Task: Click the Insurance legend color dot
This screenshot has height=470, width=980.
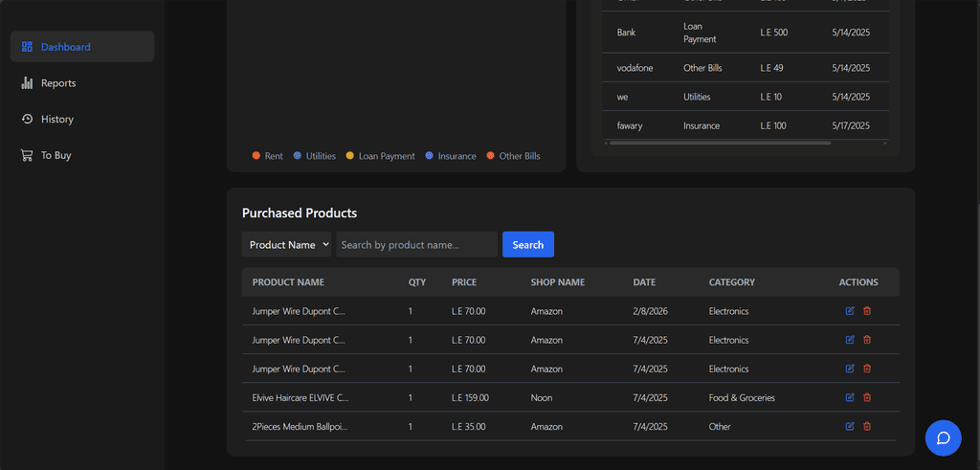Action: pyautogui.click(x=429, y=156)
